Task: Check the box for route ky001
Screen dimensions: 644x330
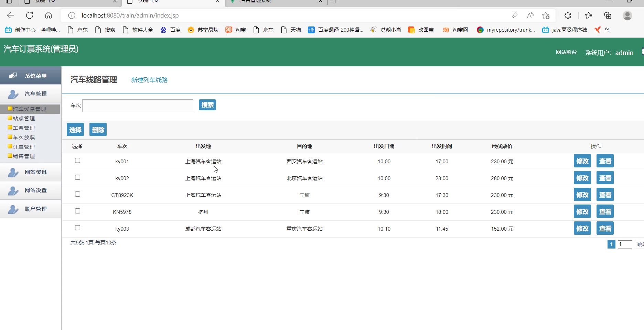Action: click(78, 161)
